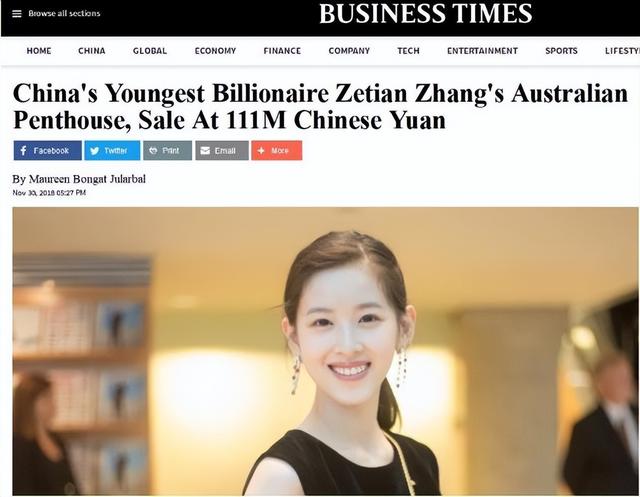This screenshot has height=497, width=640.
Task: Select the GLOBAL nav item
Action: [150, 51]
